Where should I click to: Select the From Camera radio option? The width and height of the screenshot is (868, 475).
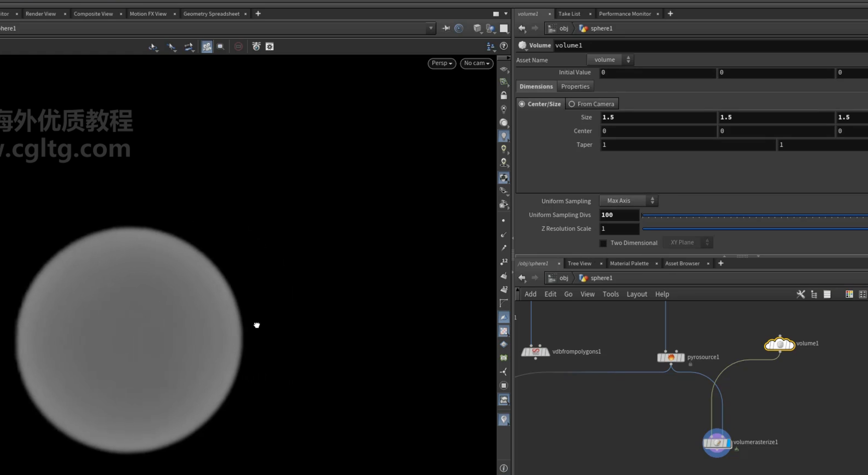point(571,104)
